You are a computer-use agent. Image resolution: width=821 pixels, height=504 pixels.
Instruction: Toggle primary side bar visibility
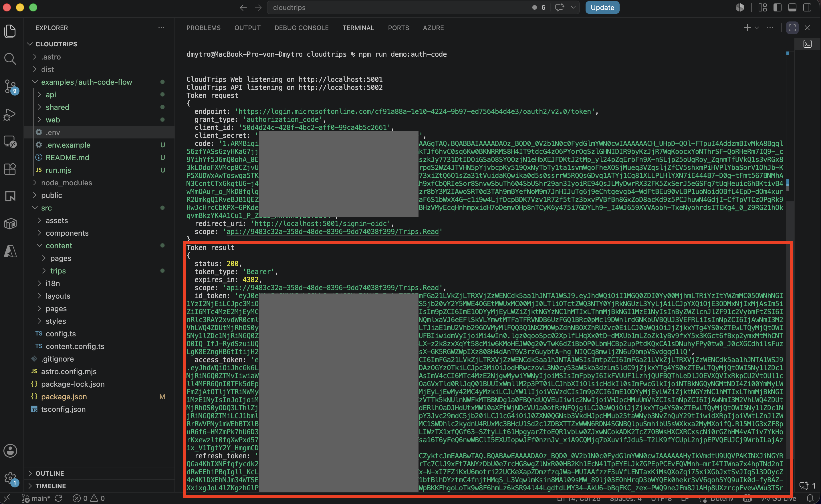click(777, 7)
